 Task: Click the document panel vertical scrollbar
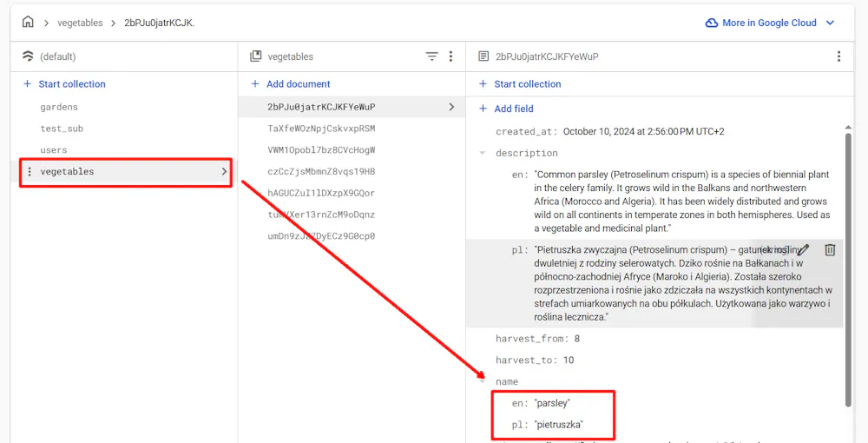pyautogui.click(x=847, y=268)
